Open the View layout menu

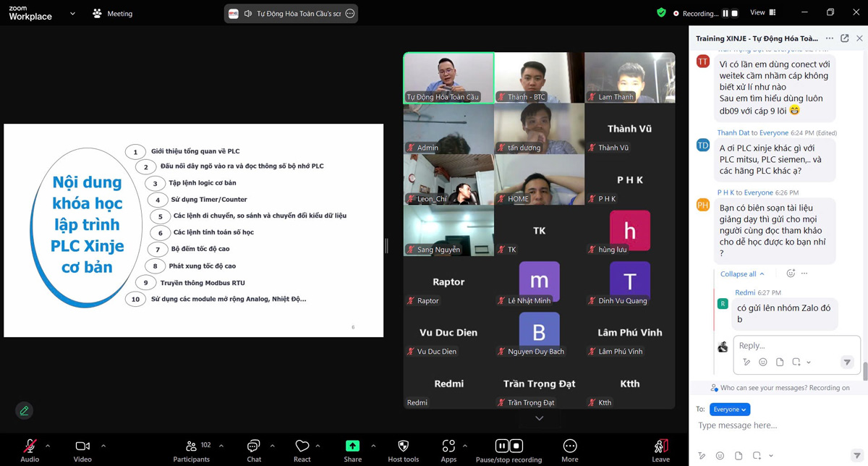(x=762, y=13)
